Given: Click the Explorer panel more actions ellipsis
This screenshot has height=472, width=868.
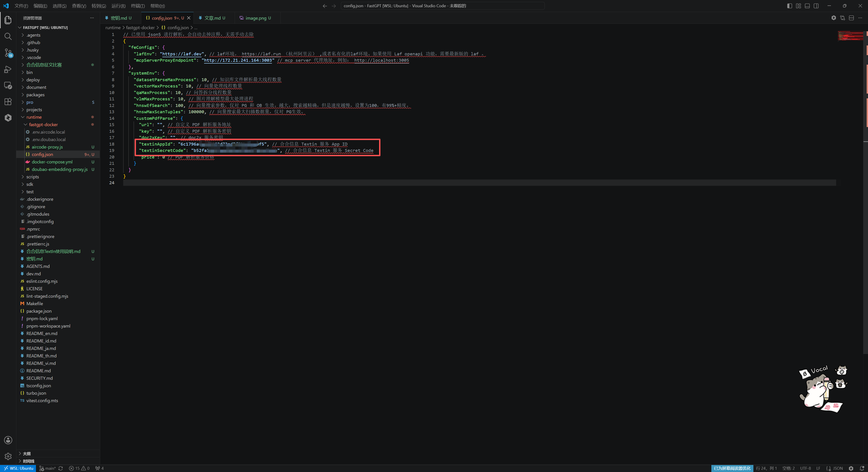Looking at the screenshot, I should 92,18.
